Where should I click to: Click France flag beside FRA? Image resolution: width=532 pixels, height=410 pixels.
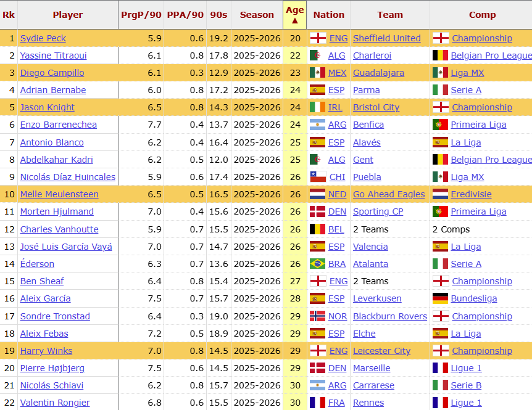(318, 403)
